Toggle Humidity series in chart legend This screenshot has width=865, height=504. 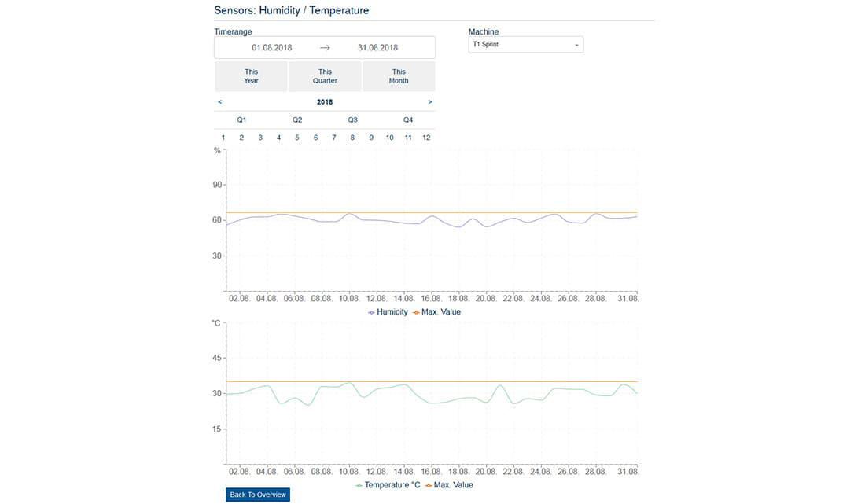388,312
